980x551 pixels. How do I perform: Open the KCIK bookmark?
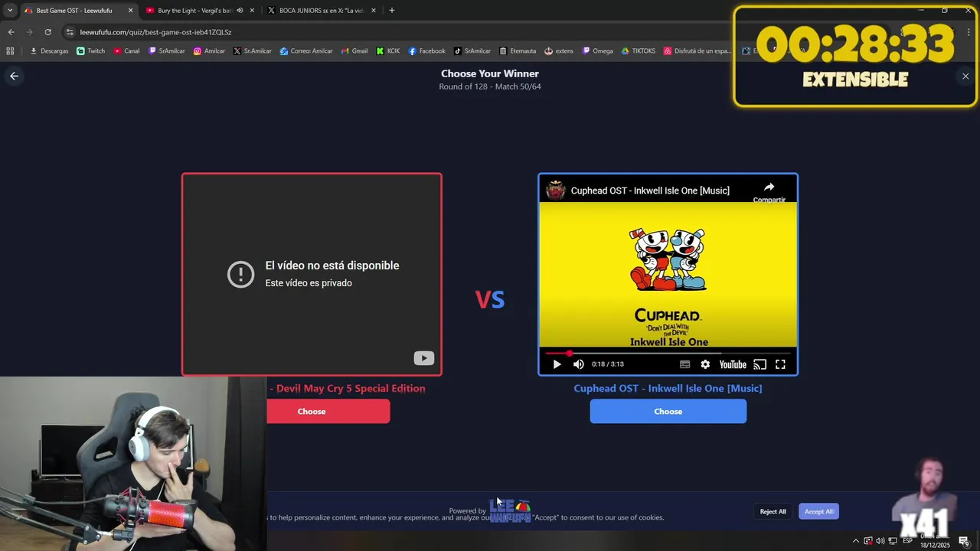(388, 51)
